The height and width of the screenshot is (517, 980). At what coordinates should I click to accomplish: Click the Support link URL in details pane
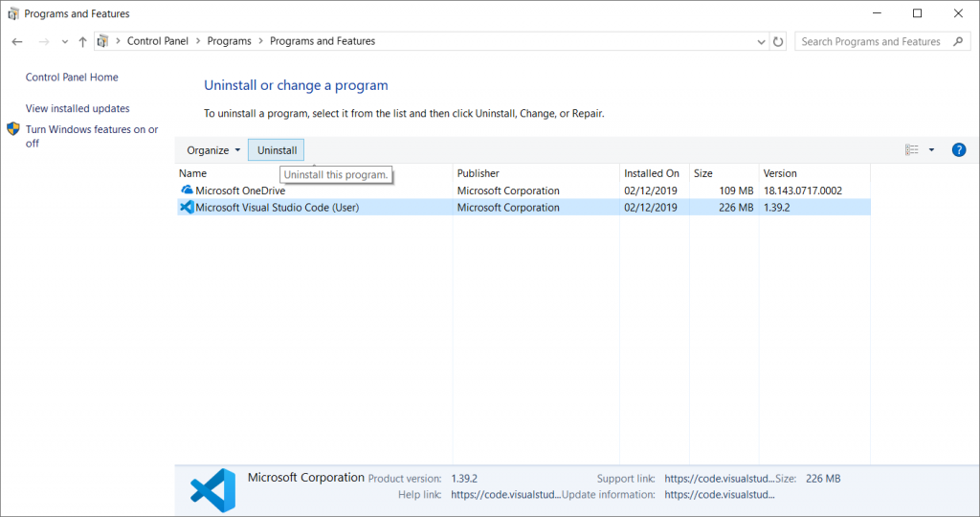pyautogui.click(x=720, y=479)
